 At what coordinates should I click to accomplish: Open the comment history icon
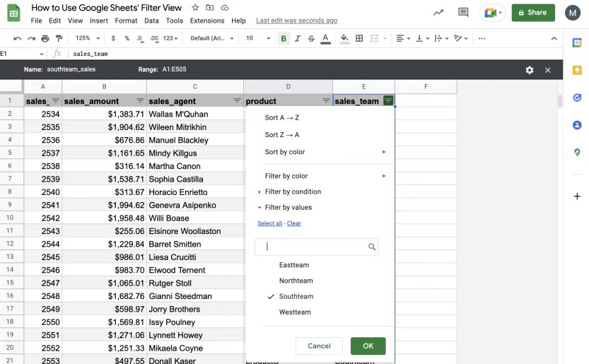(x=463, y=13)
